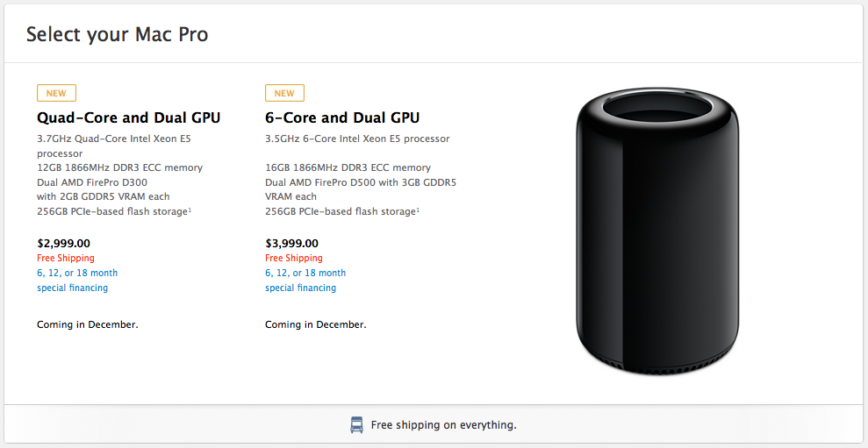868x448 pixels.
Task: Open footnote 1 after Quad-Core flash storage
Action: click(190, 210)
